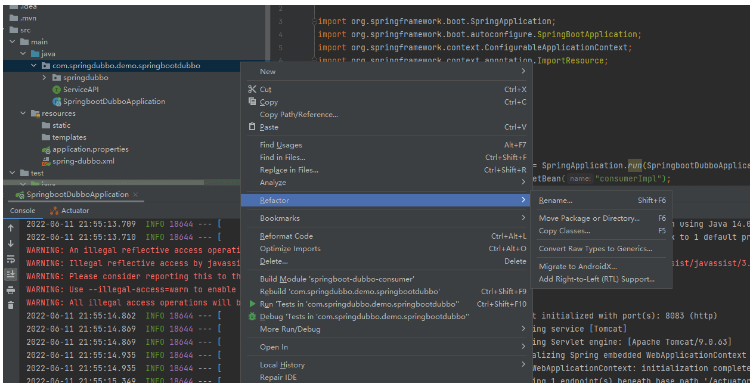
Task: Choose Copy Path/Reference... from context menu
Action: (x=299, y=115)
